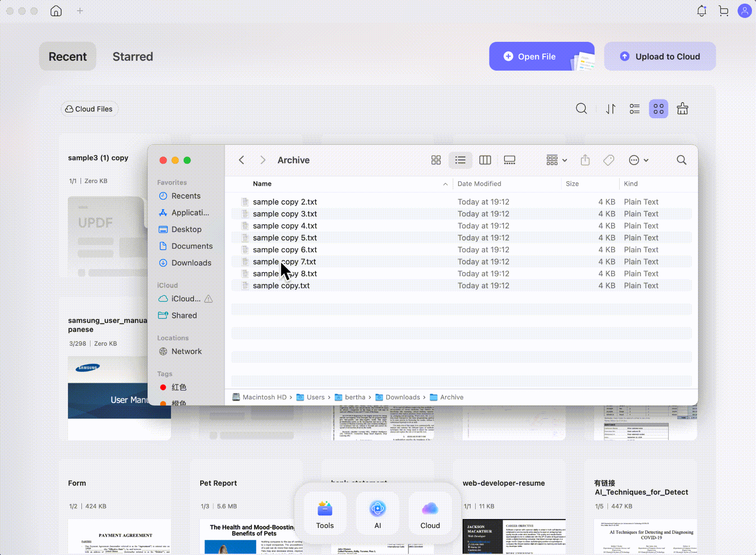756x555 pixels.
Task: Open AI in bottom dock
Action: (x=378, y=514)
